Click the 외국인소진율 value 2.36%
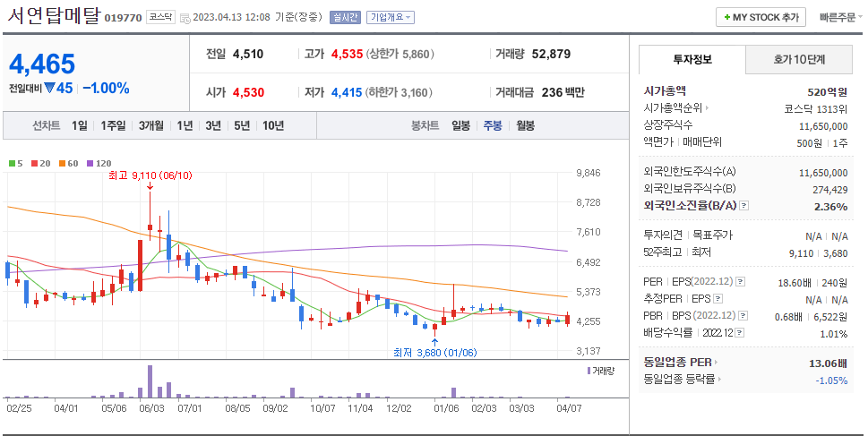Screen dimensions: 868x436 click(x=831, y=207)
